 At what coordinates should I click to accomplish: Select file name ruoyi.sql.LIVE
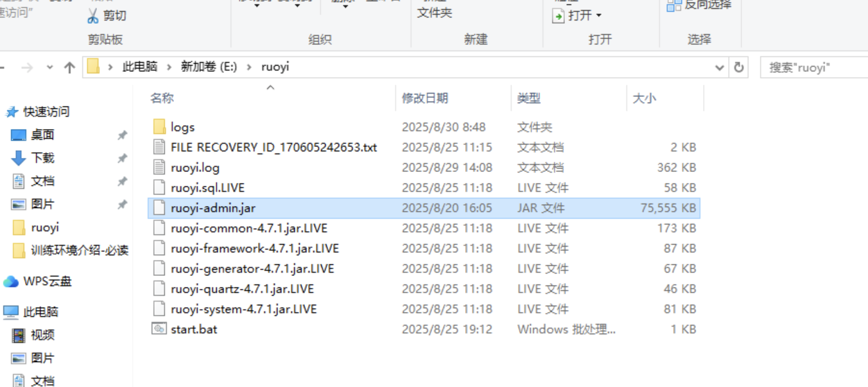(208, 187)
